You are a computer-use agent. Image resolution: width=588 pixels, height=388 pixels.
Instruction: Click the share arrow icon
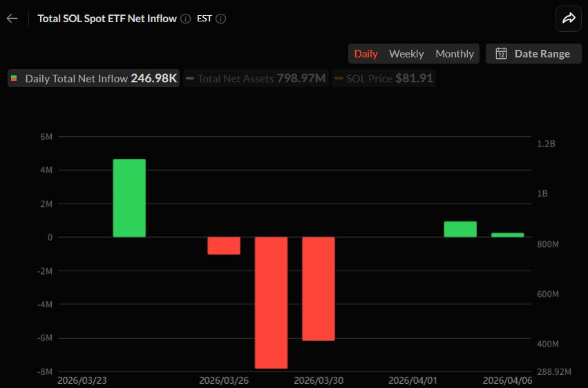pos(568,19)
